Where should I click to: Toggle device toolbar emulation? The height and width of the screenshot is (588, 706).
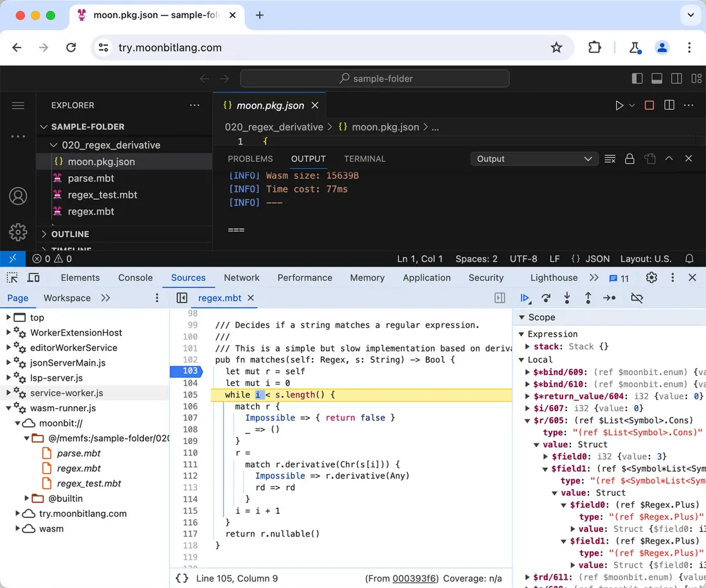(33, 278)
